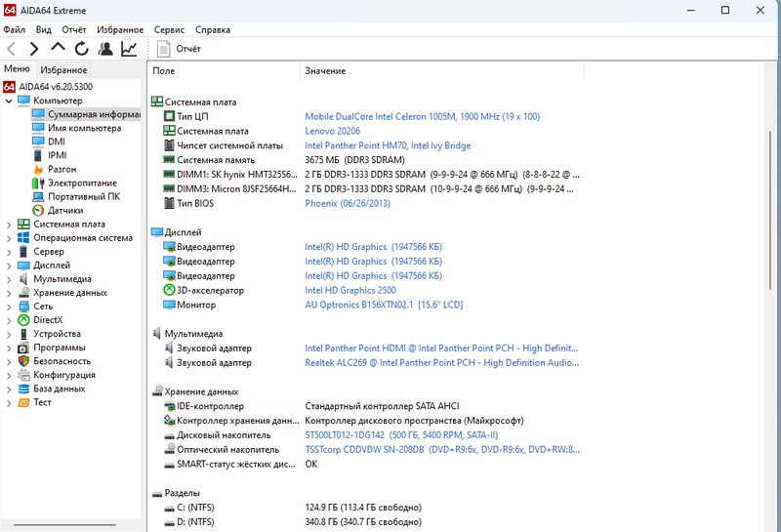
Task: Switch to the Меню tab in sidebar
Action: coord(17,68)
